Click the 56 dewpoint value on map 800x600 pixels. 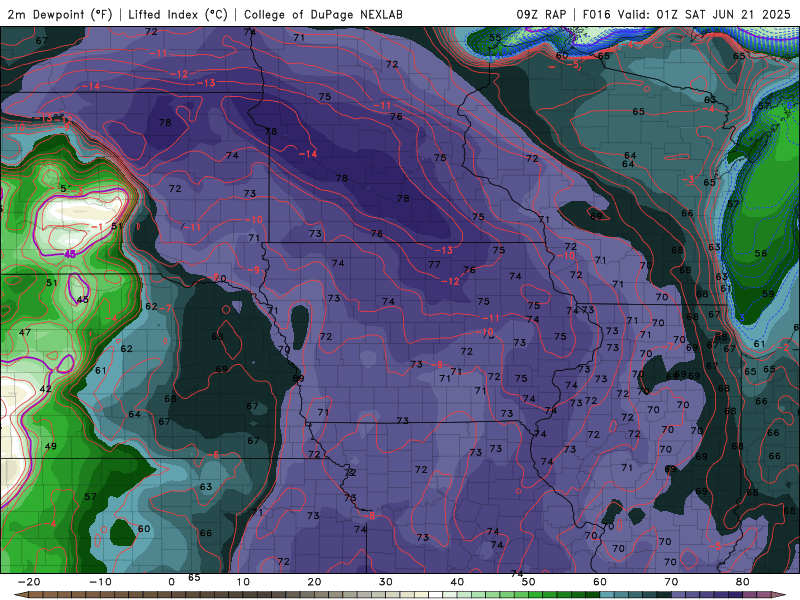[761, 253]
